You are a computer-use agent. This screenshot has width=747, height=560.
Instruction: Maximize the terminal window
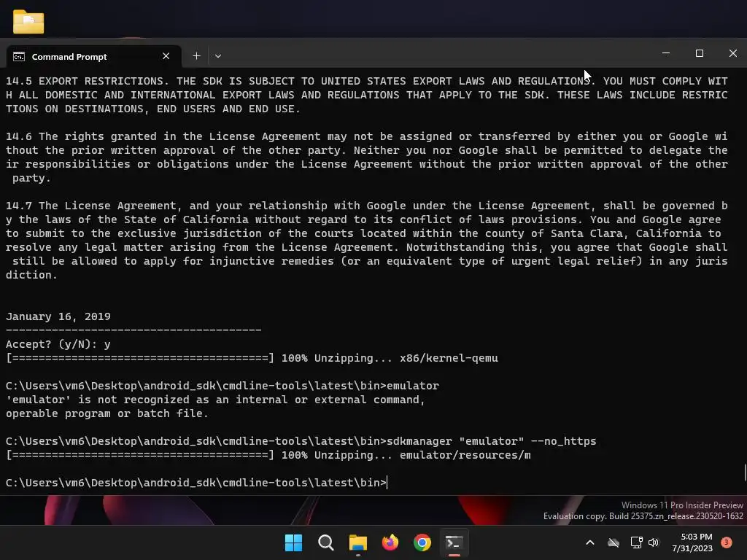tap(700, 53)
